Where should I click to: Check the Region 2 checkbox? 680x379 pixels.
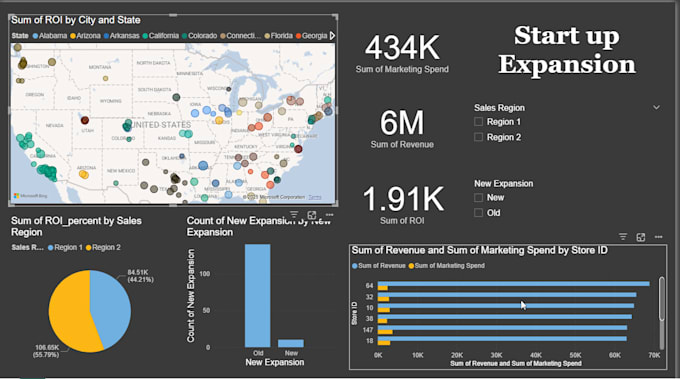click(x=478, y=137)
